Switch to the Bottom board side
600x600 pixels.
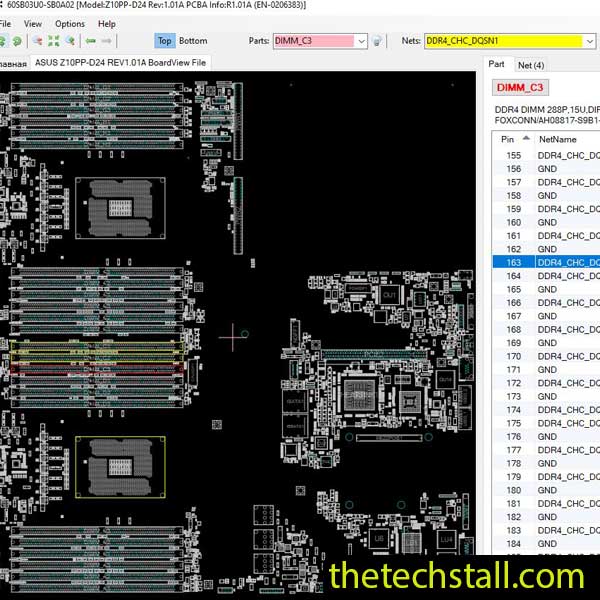click(193, 41)
